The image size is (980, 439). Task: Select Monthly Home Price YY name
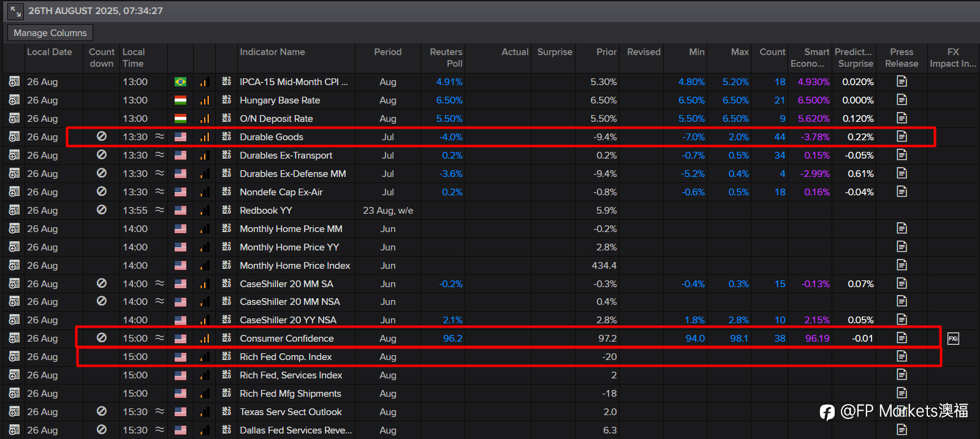[289, 247]
